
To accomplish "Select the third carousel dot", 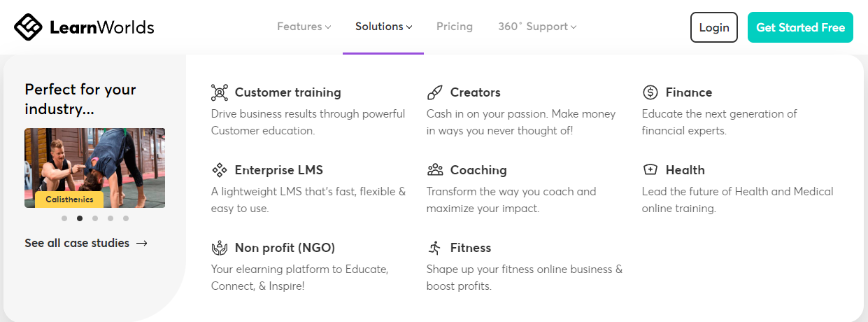I will click(x=95, y=218).
